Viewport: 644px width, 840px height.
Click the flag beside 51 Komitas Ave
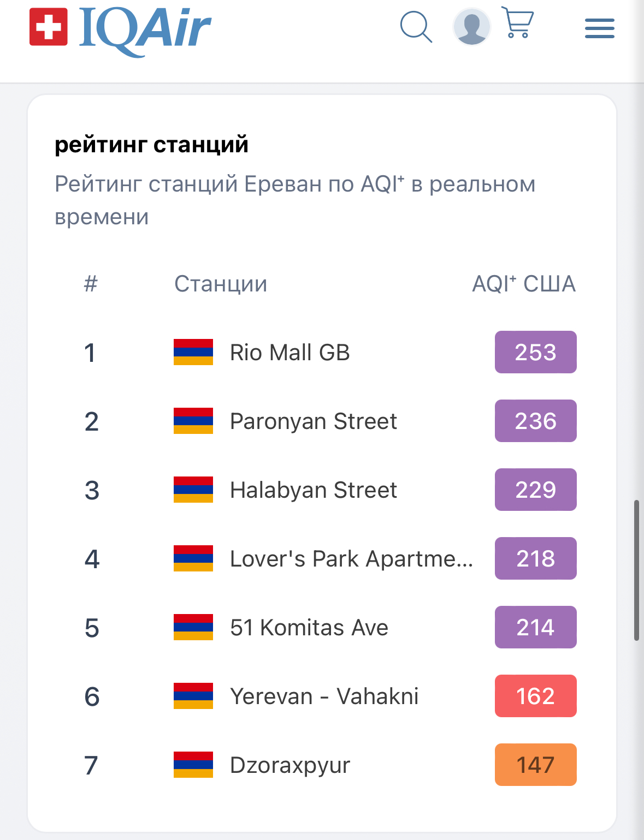click(193, 627)
